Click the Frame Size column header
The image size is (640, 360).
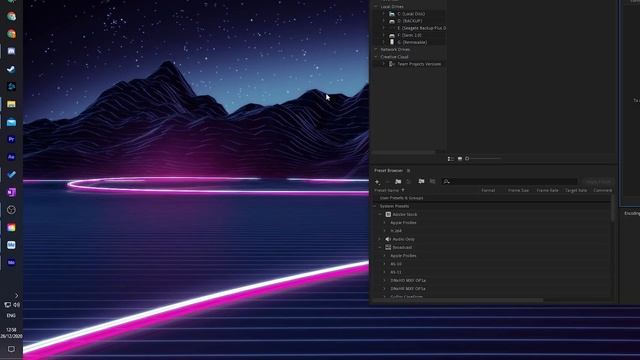pyautogui.click(x=518, y=190)
